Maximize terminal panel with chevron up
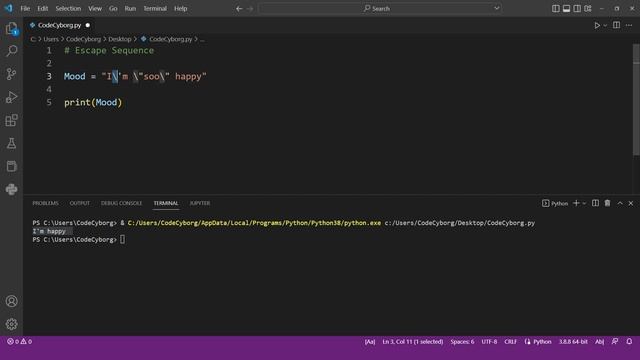Screen dimensions: 640x360 tap(620, 203)
